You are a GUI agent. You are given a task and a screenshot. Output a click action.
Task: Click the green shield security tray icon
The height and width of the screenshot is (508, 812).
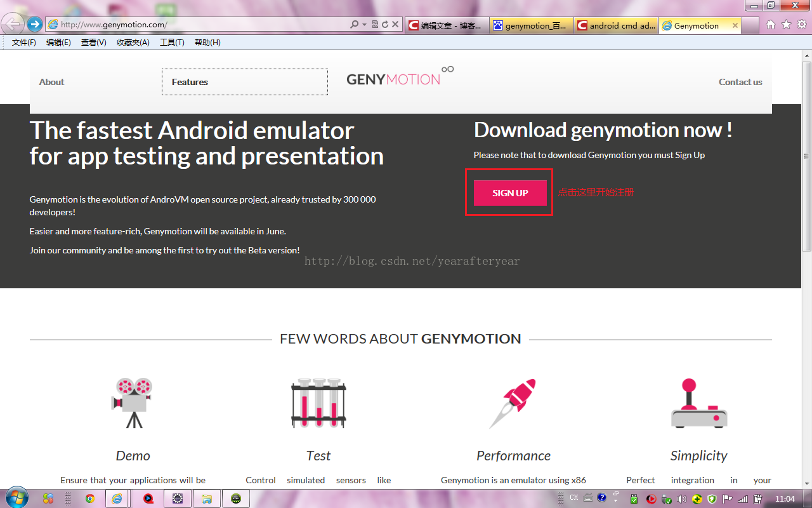[x=712, y=499]
